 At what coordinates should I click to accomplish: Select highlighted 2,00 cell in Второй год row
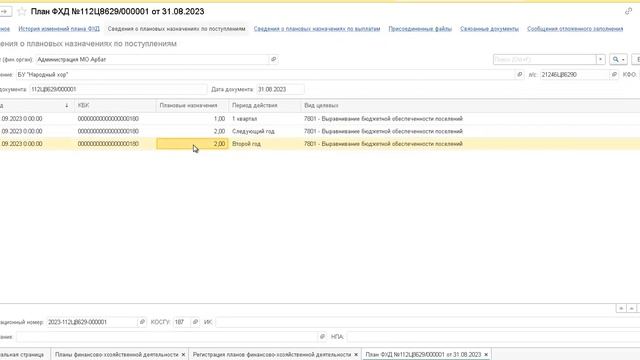tap(192, 144)
